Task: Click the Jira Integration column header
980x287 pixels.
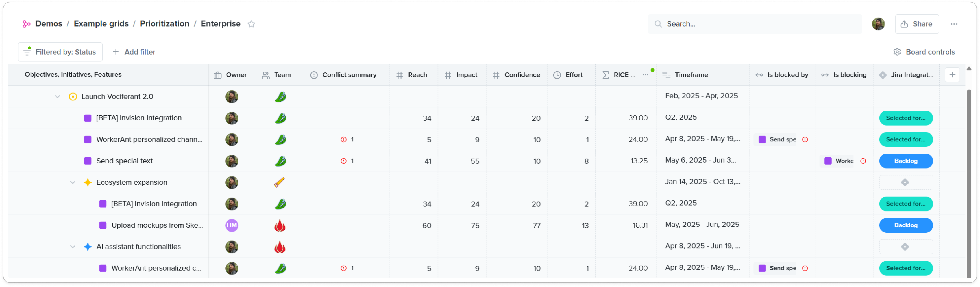Action: coord(906,75)
